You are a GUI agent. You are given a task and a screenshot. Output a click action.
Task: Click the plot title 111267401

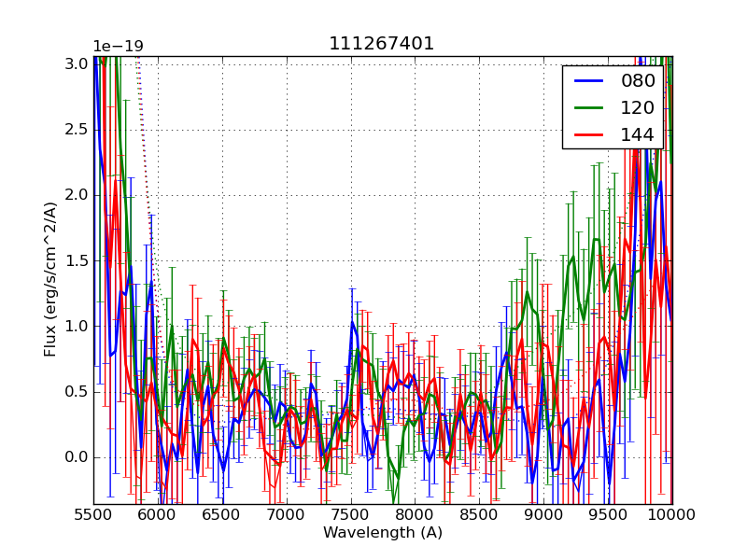pos(381,44)
